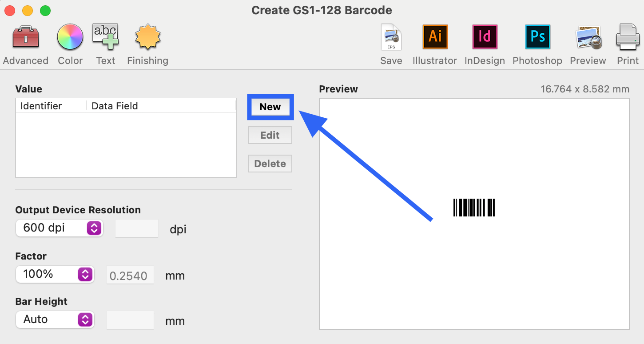Click the barcode in the preview area
This screenshot has width=644, height=344.
click(474, 207)
